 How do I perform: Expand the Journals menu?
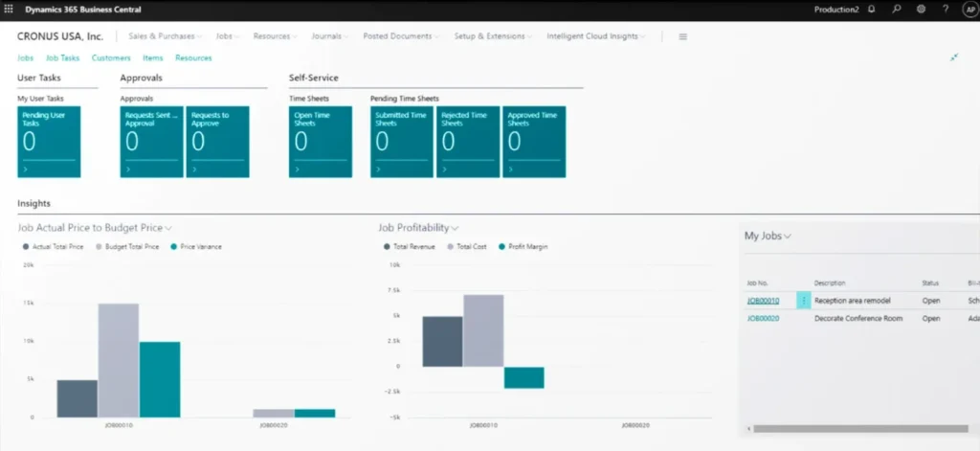(x=330, y=36)
